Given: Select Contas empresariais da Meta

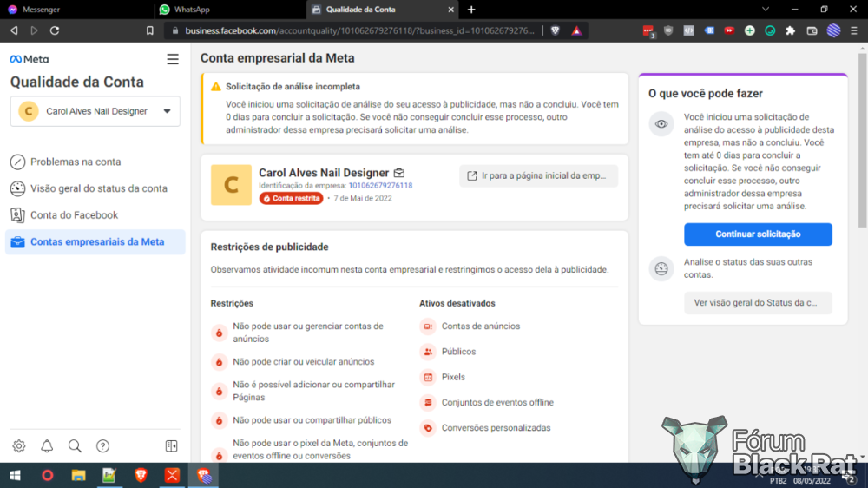Looking at the screenshot, I should coord(95,242).
